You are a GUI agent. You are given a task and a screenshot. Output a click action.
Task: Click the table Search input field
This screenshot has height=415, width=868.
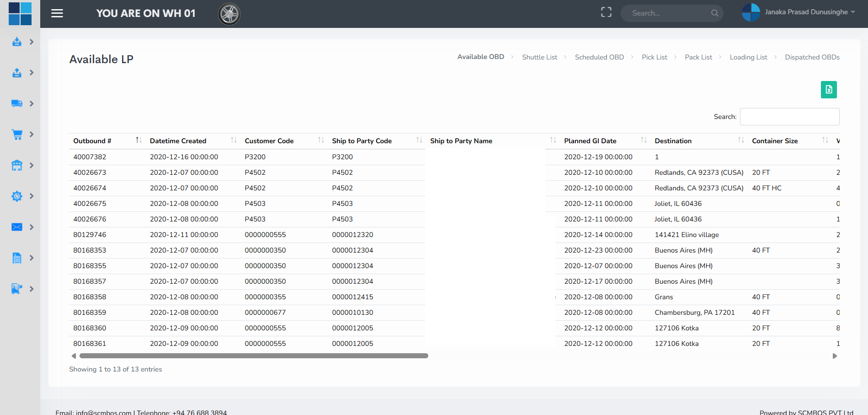[x=789, y=117]
